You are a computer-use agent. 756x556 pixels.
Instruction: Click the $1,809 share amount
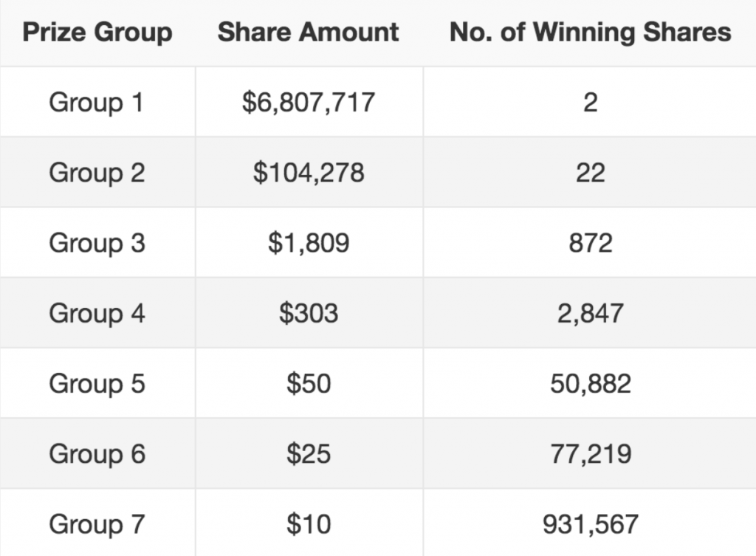click(x=309, y=242)
